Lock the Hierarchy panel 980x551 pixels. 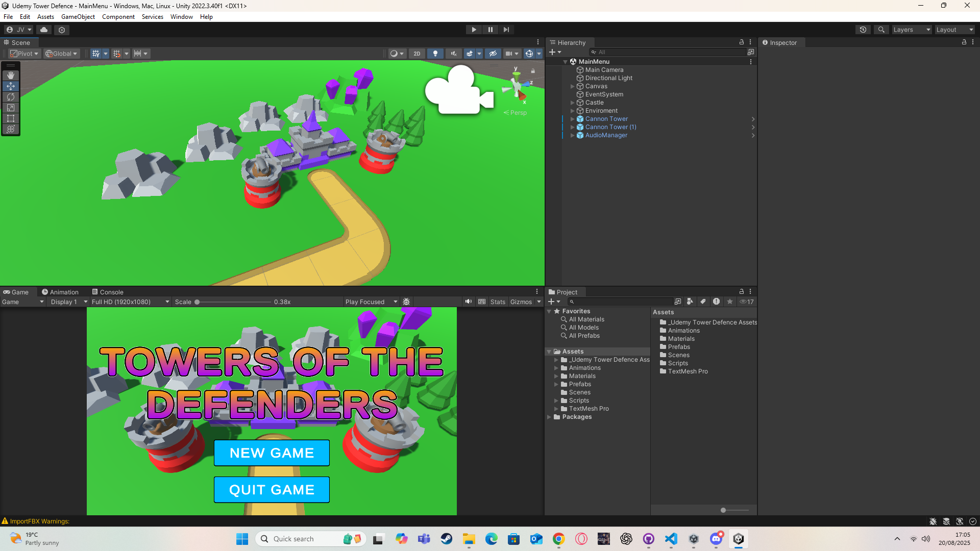742,42
